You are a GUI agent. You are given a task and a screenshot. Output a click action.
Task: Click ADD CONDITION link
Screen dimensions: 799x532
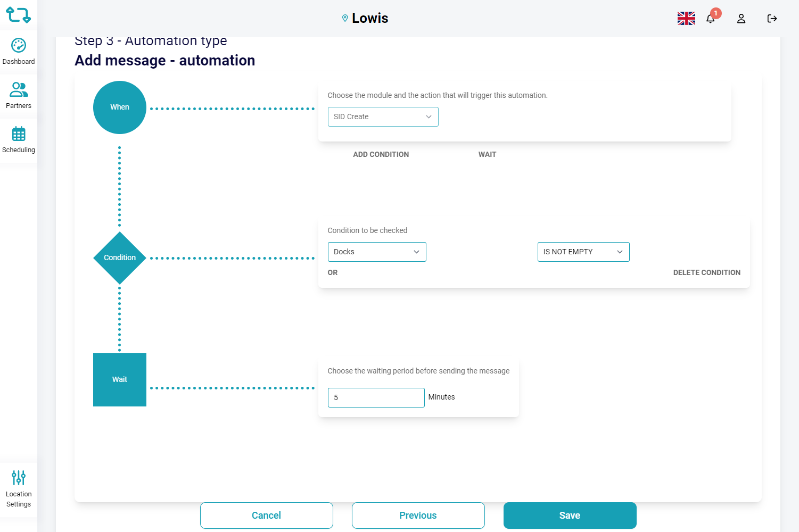point(381,154)
